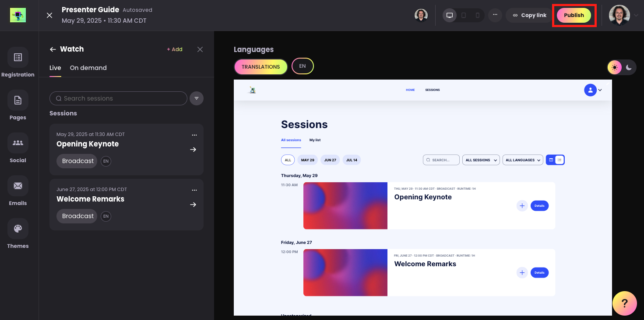Viewport: 644px width, 320px height.
Task: Click the Copy link button
Action: 530,15
